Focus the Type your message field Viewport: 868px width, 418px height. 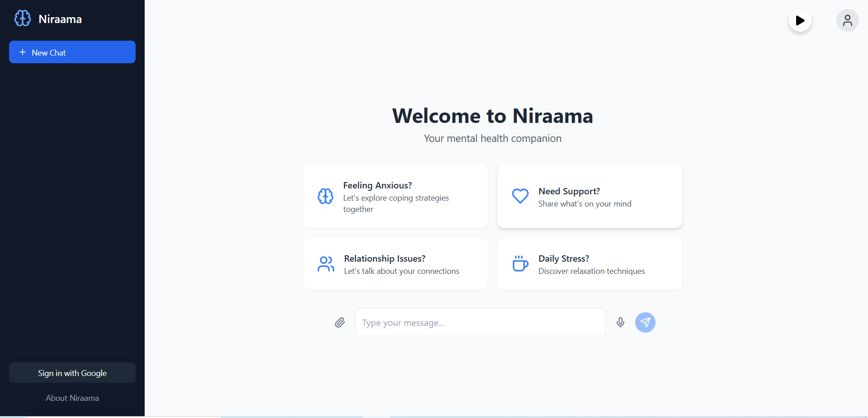[480, 322]
